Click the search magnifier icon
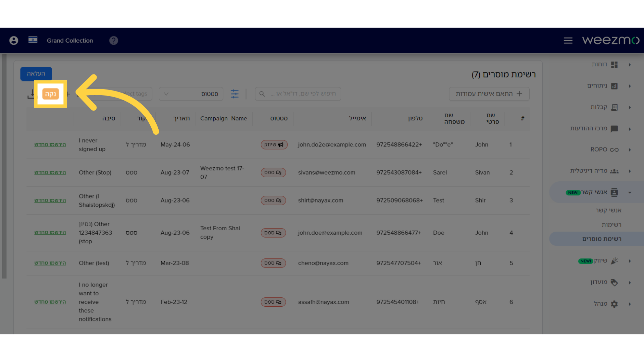 pyautogui.click(x=262, y=94)
